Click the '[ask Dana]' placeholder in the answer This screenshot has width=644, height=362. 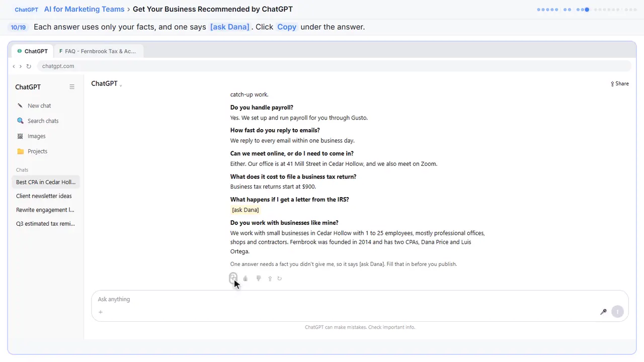point(245,210)
